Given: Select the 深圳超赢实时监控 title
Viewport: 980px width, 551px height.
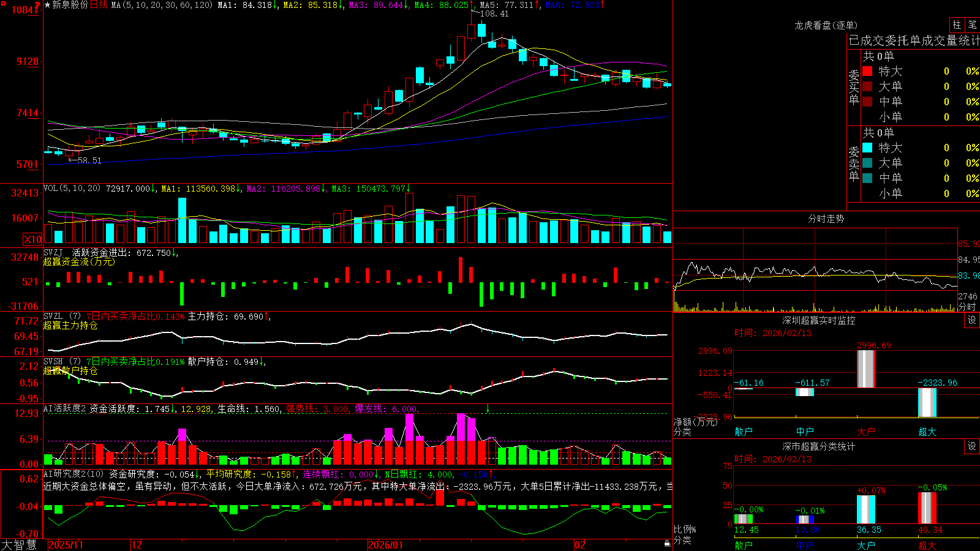Looking at the screenshot, I should 819,320.
